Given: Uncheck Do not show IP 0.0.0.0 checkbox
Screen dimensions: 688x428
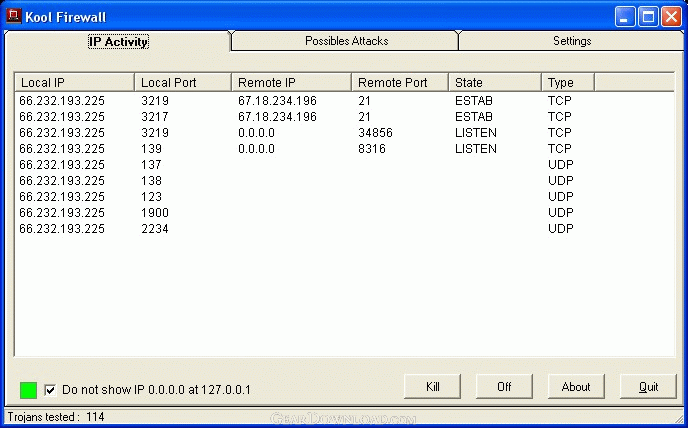Looking at the screenshot, I should click(x=50, y=390).
